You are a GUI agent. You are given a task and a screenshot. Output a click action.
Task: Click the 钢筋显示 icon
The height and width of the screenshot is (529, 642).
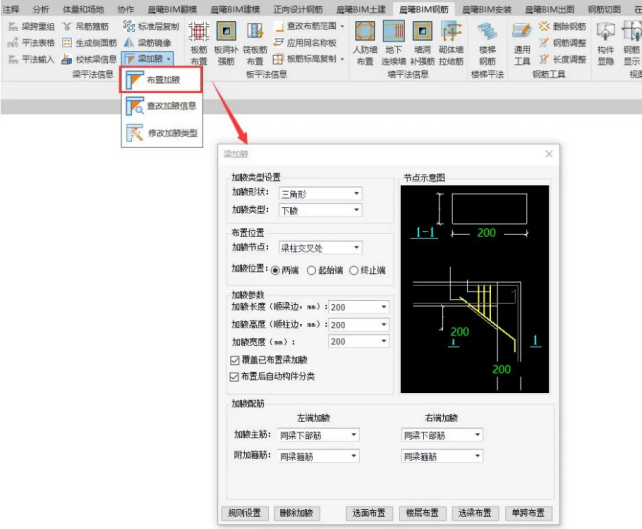pyautogui.click(x=631, y=32)
